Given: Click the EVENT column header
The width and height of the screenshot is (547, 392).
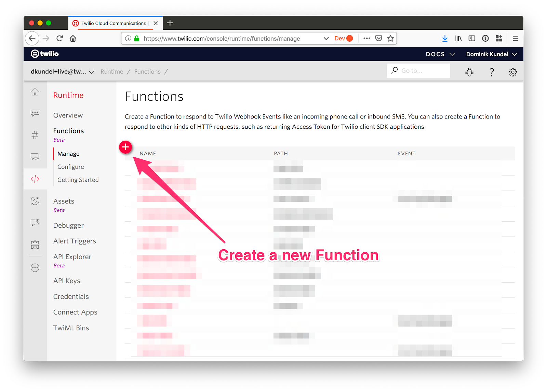Looking at the screenshot, I should (x=406, y=154).
